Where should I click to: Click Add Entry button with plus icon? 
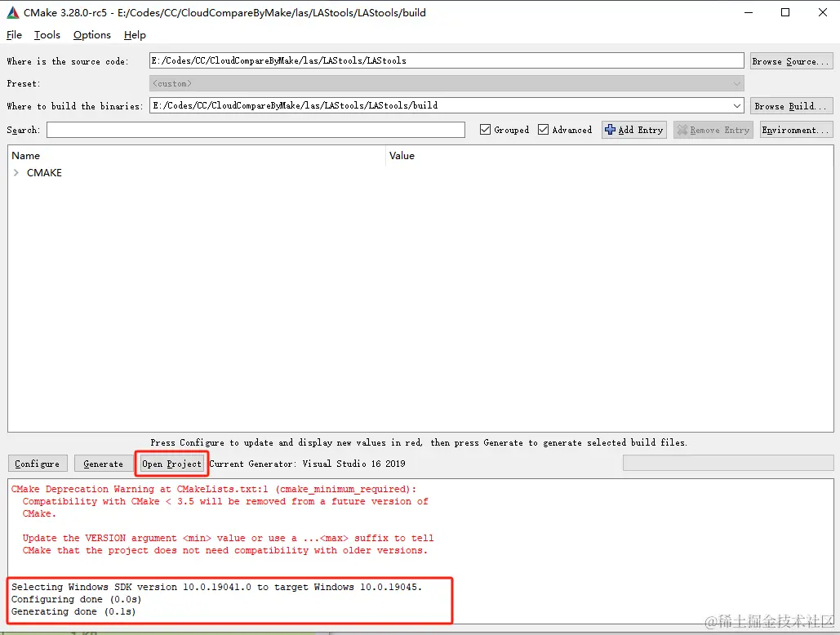(x=633, y=130)
